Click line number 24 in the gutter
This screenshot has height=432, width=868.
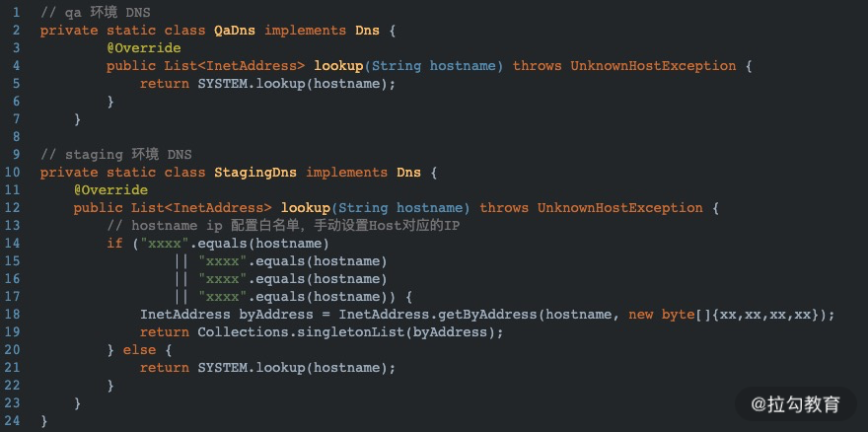pos(12,421)
